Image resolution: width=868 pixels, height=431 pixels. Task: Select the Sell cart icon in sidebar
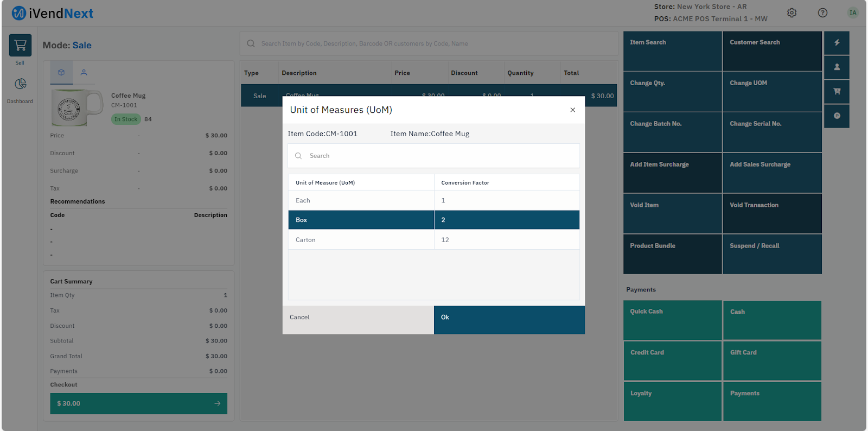tap(20, 46)
